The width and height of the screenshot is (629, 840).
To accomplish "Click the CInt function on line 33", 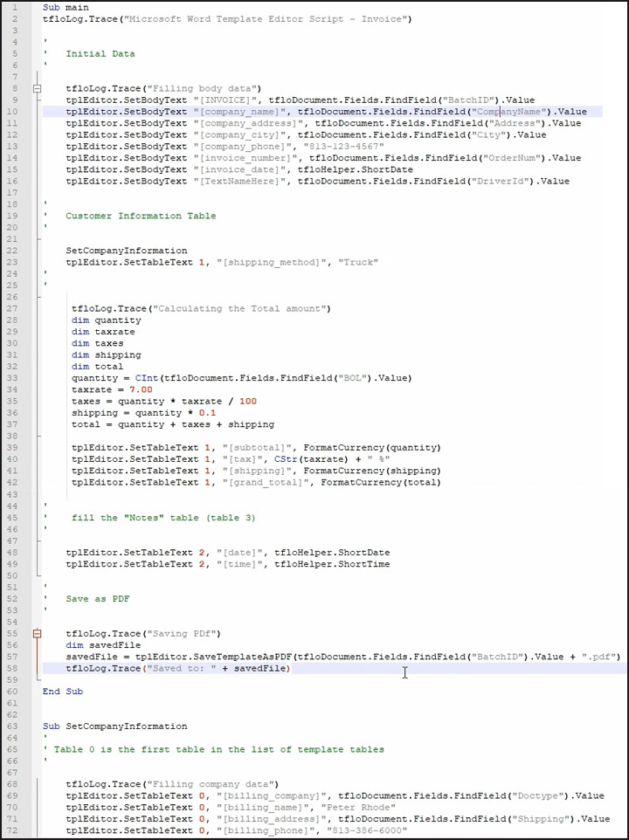I will pyautogui.click(x=146, y=378).
